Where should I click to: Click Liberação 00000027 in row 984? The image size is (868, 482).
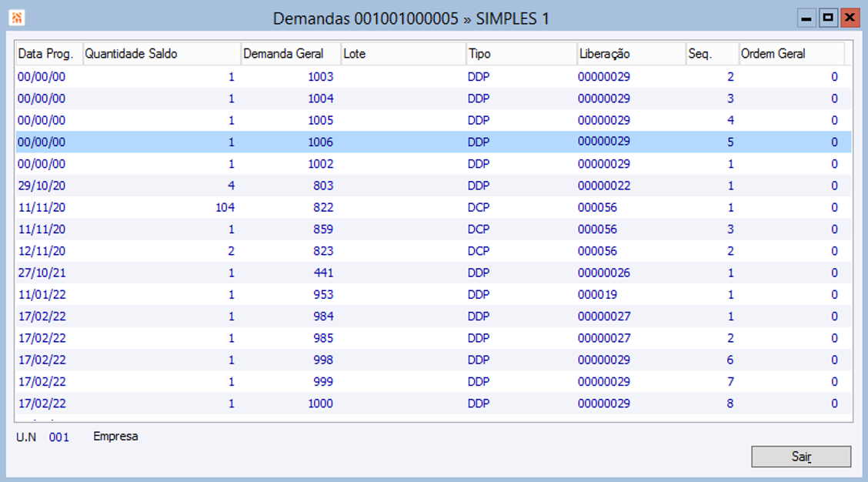pos(604,316)
